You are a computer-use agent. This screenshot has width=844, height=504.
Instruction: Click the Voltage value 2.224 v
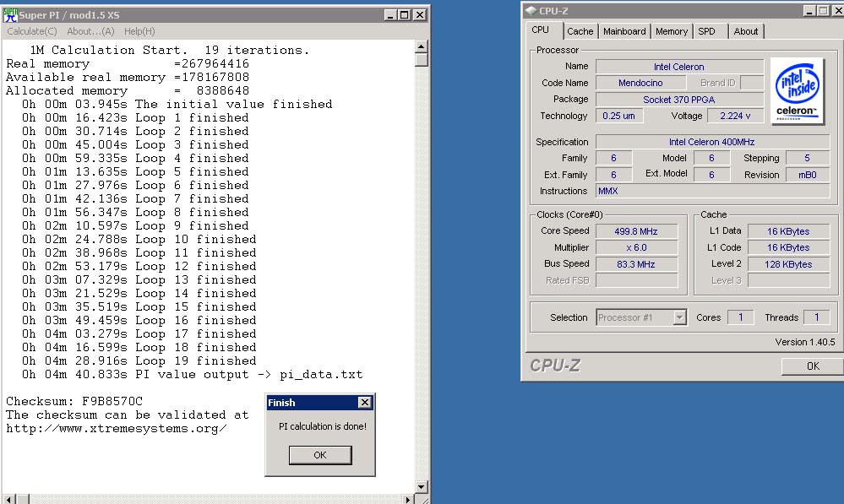click(735, 116)
